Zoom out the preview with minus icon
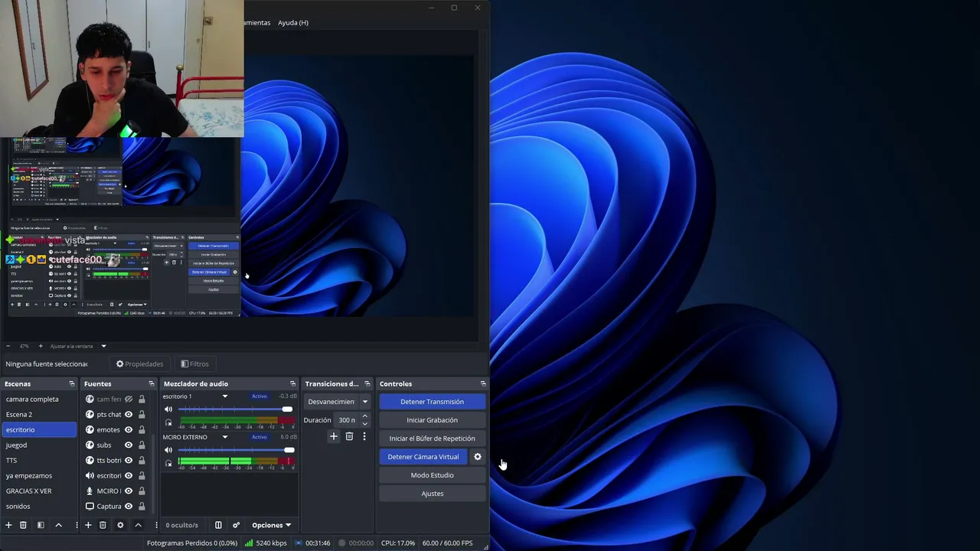Image resolution: width=980 pixels, height=551 pixels. click(x=8, y=346)
